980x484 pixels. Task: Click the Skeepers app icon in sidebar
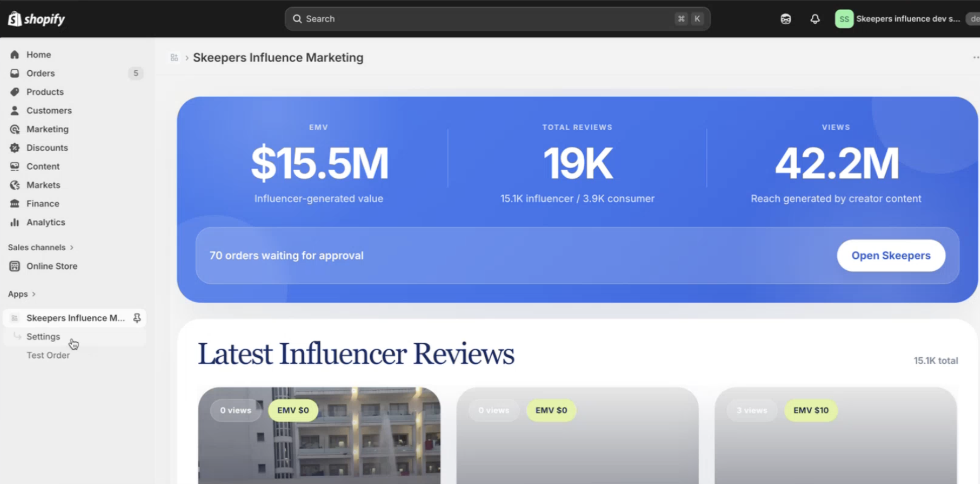pos(15,318)
